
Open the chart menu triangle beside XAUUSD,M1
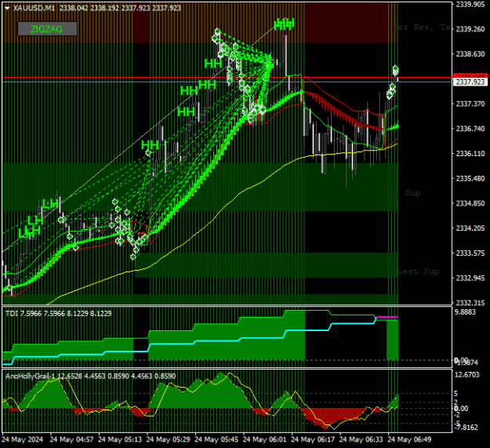(7, 8)
